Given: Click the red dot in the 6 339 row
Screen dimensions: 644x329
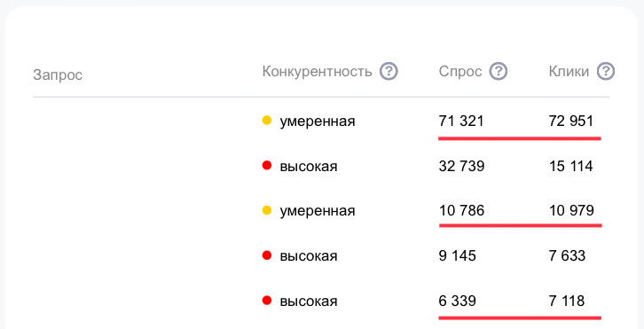Looking at the screenshot, I should click(x=267, y=301).
